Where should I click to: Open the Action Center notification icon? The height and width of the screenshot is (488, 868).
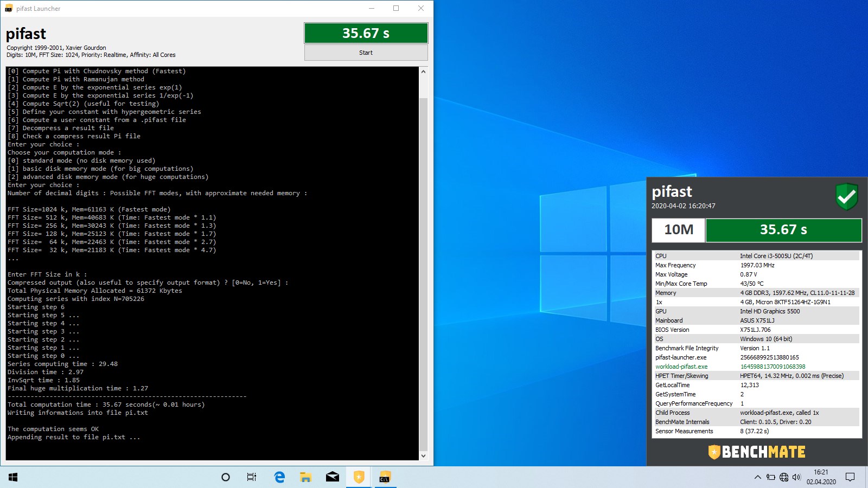tap(850, 477)
